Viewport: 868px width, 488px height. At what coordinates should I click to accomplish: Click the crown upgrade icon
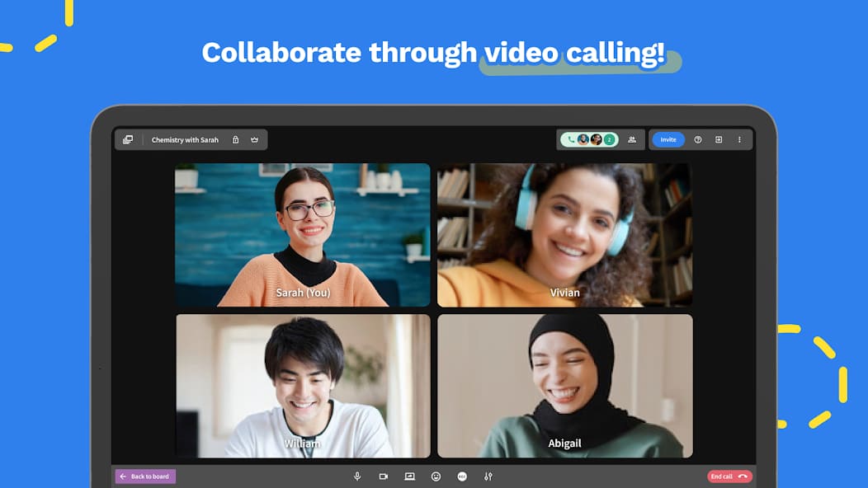click(255, 139)
